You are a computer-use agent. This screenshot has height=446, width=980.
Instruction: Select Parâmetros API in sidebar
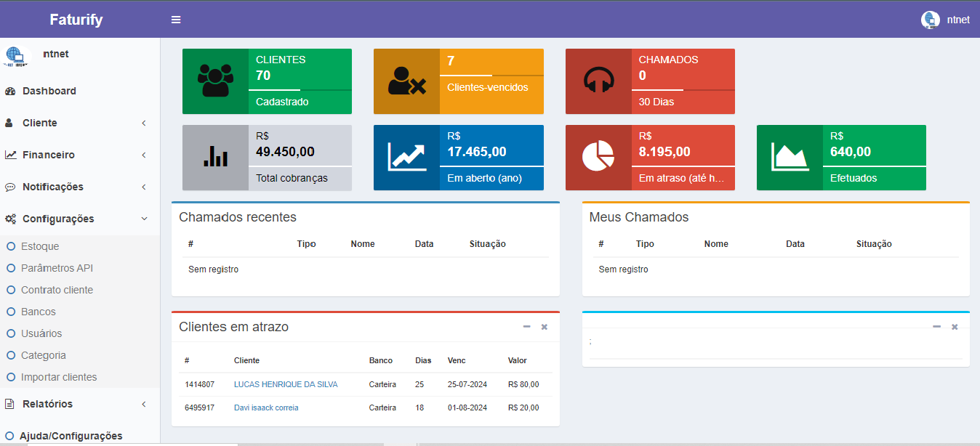[x=57, y=268]
